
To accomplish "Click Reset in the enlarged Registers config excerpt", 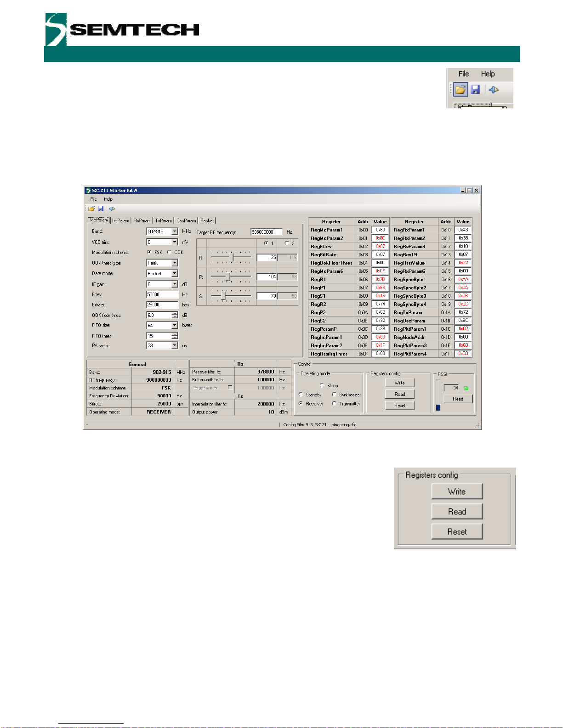I will (x=457, y=532).
